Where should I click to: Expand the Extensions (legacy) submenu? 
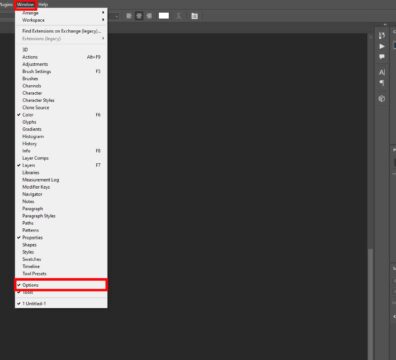tap(61, 39)
